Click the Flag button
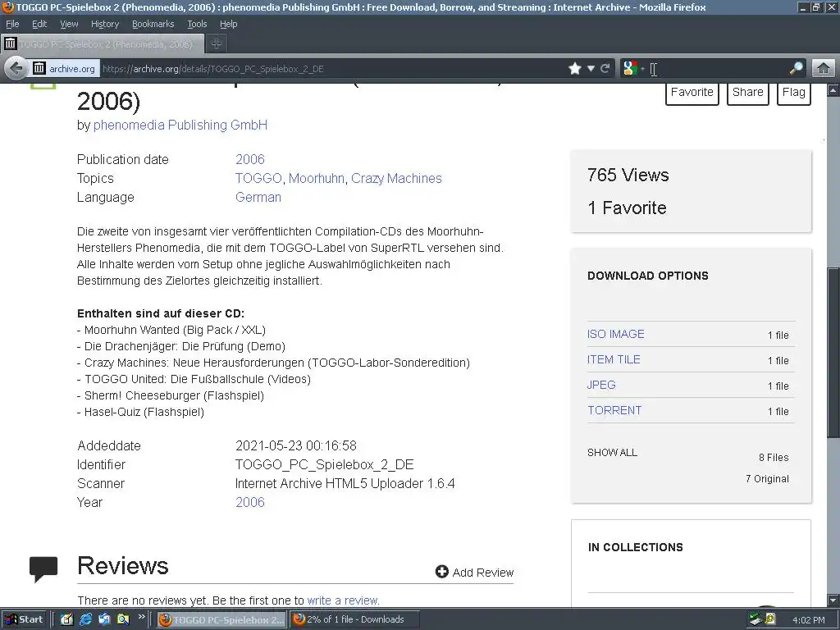This screenshot has height=630, width=840. click(x=793, y=94)
